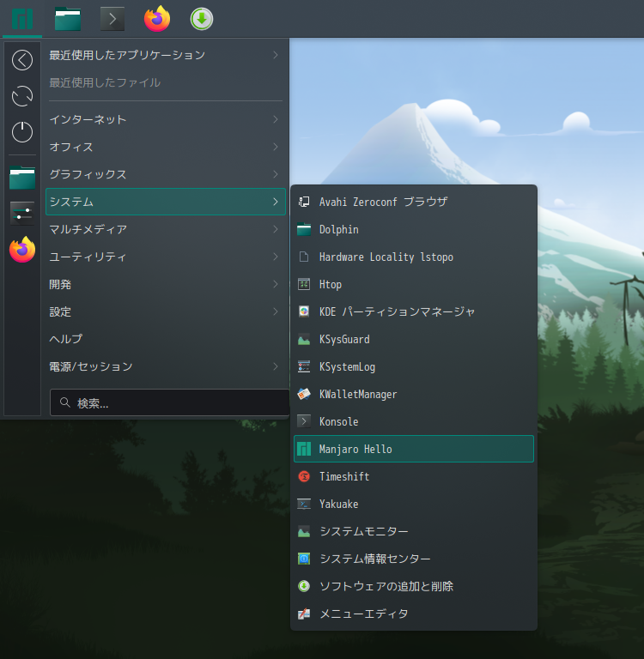Click the システム情報センター icon
This screenshot has width=644, height=659.
304,559
